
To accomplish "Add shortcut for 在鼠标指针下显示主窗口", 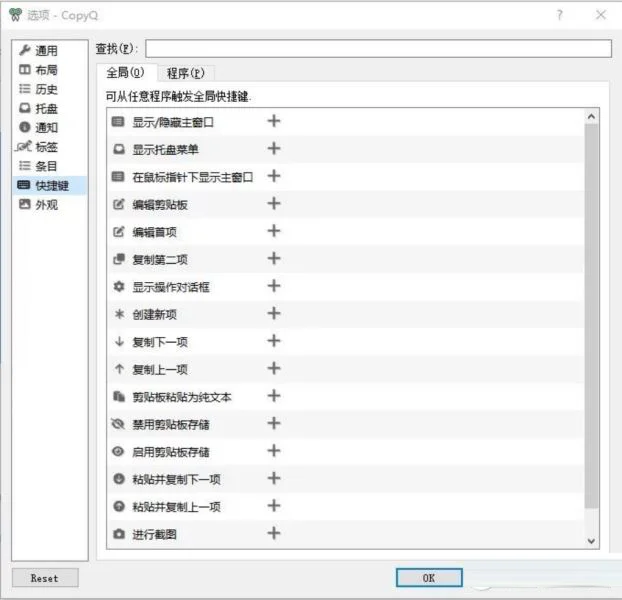I will tap(274, 176).
